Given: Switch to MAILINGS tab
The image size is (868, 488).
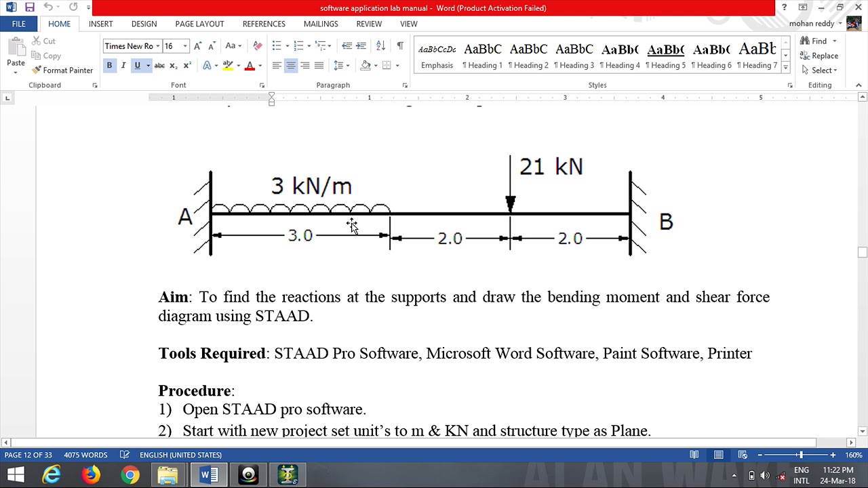Looking at the screenshot, I should pyautogui.click(x=321, y=24).
